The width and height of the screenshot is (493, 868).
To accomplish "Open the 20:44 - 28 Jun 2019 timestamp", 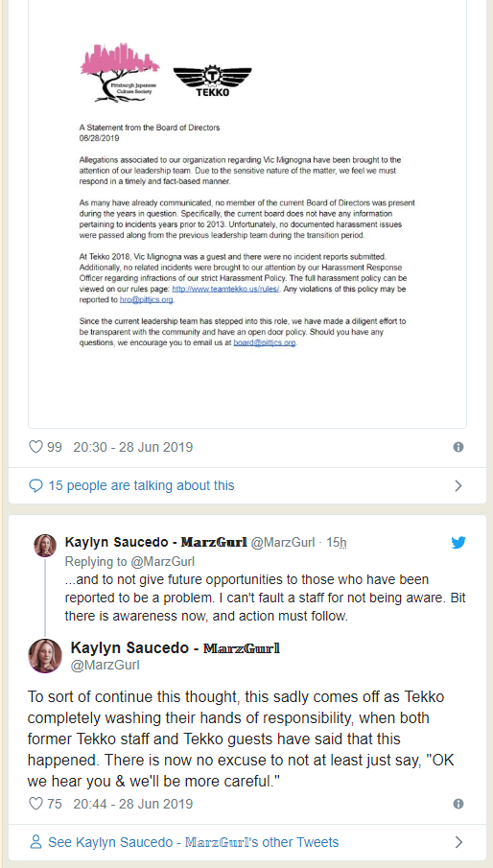I will click(x=132, y=803).
